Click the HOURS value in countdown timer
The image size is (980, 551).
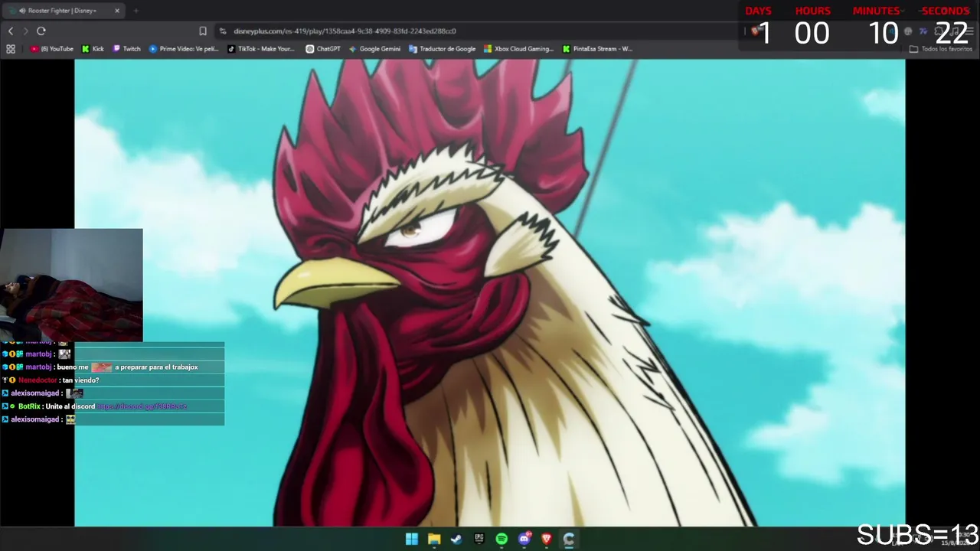[x=812, y=34]
